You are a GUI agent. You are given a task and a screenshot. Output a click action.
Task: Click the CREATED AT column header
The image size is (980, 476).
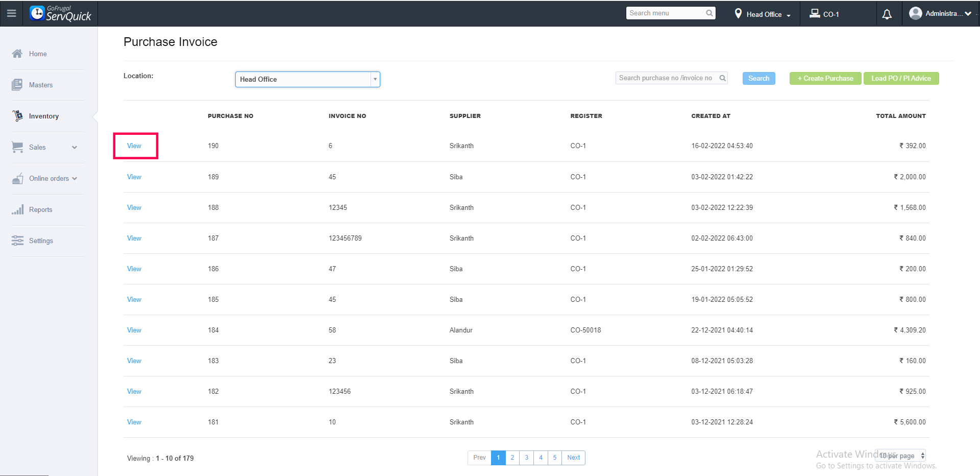pyautogui.click(x=710, y=116)
